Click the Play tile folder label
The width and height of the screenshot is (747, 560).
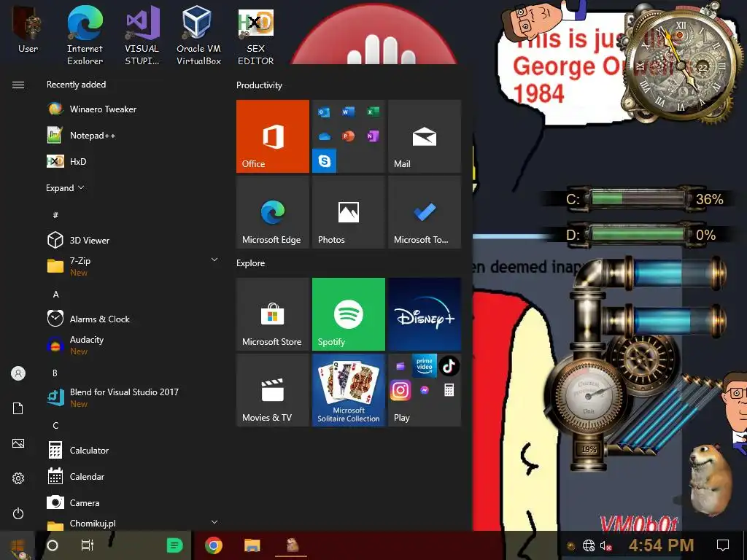402,418
